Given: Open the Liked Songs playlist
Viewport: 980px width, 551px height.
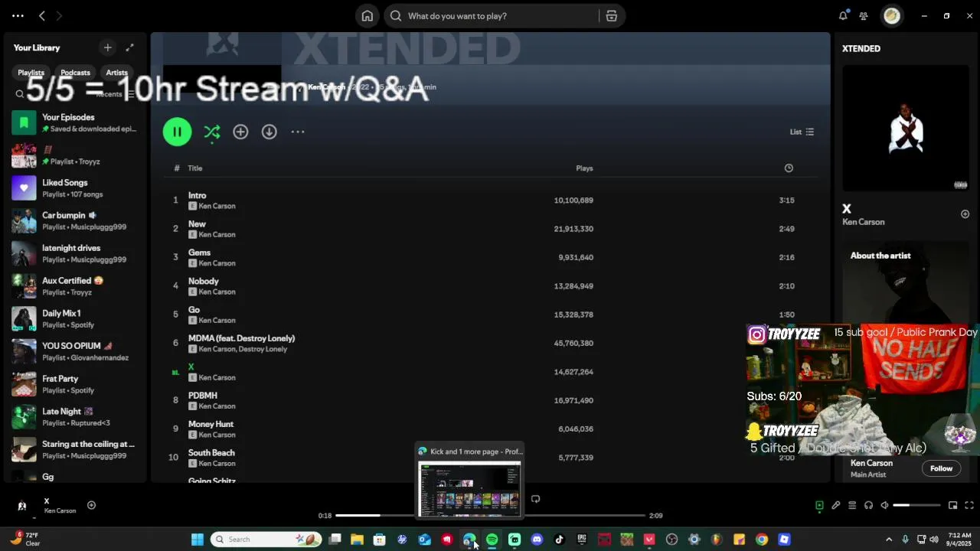Looking at the screenshot, I should click(75, 188).
